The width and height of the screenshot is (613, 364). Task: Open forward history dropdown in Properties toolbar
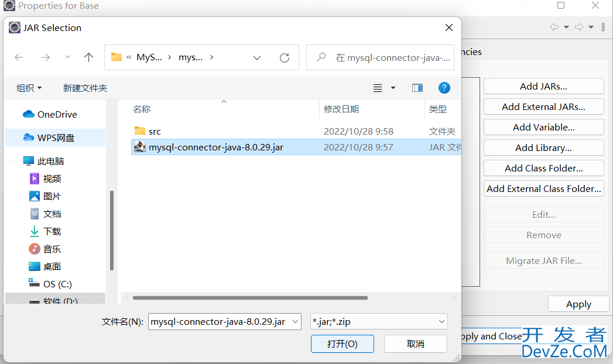[591, 27]
